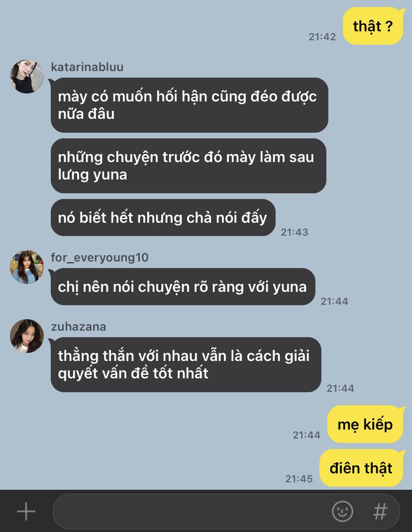Open the emoticon picker

click(x=342, y=511)
